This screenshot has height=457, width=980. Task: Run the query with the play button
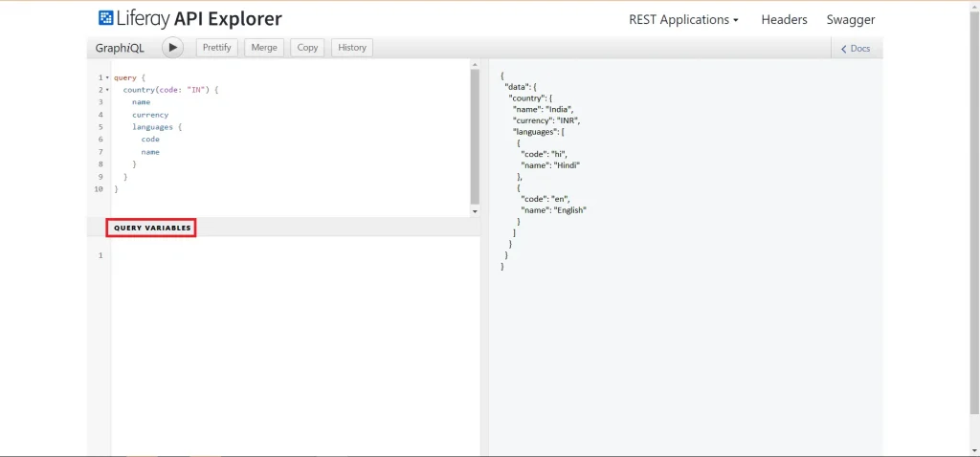click(172, 48)
